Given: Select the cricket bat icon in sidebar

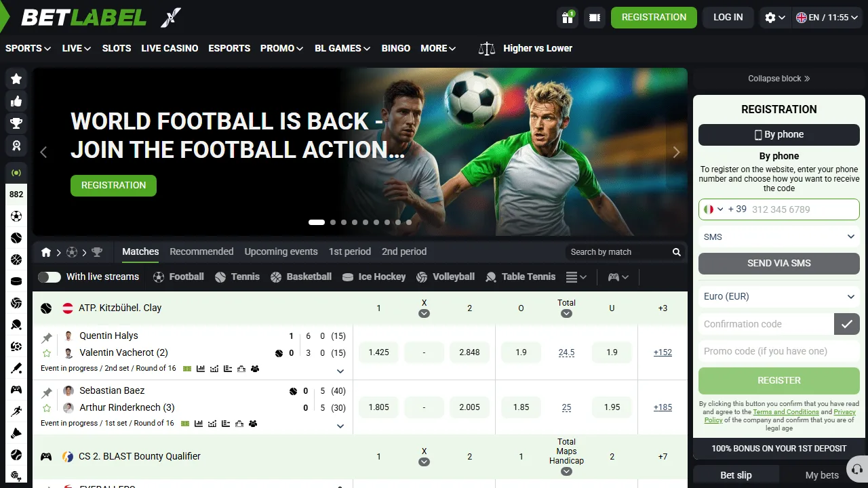Looking at the screenshot, I should 16,368.
